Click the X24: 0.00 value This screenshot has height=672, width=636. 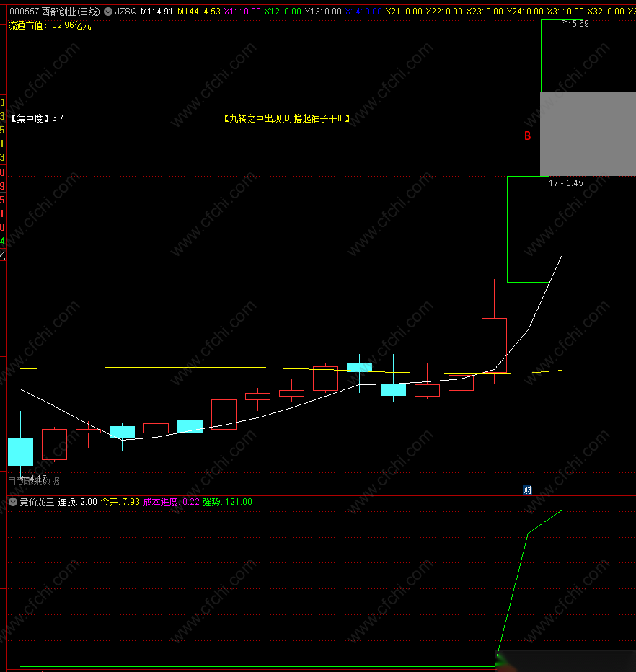click(525, 12)
